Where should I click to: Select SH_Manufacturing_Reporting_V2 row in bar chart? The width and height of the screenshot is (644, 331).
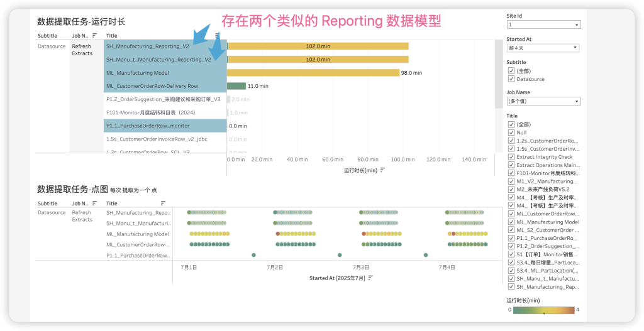165,46
